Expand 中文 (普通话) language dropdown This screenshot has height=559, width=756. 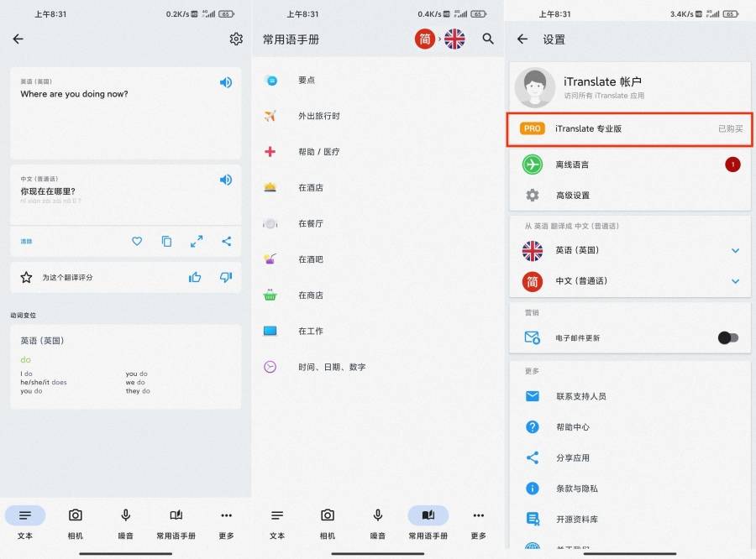click(x=735, y=281)
